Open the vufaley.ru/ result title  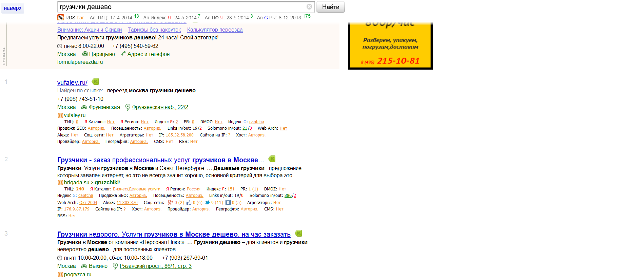72,82
